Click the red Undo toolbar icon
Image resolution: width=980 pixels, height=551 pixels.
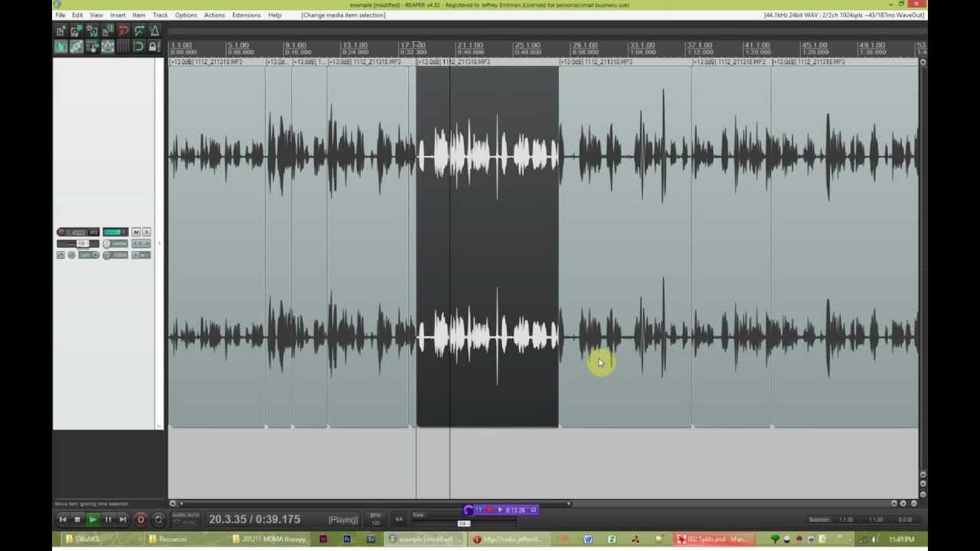123,31
